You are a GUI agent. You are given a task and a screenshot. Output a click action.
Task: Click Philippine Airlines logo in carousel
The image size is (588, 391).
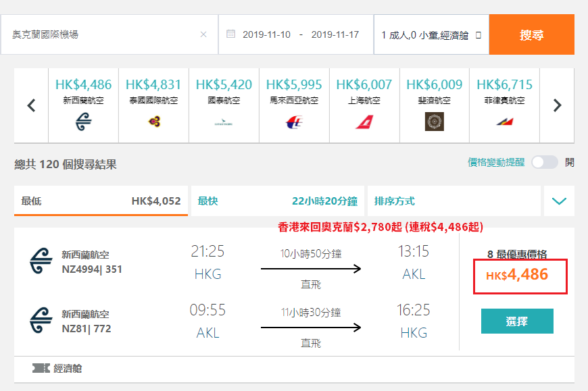click(x=504, y=122)
